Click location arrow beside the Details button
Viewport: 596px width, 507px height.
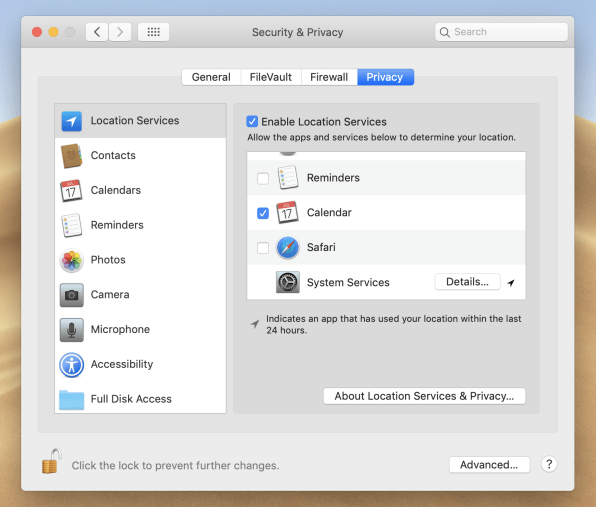coord(511,282)
